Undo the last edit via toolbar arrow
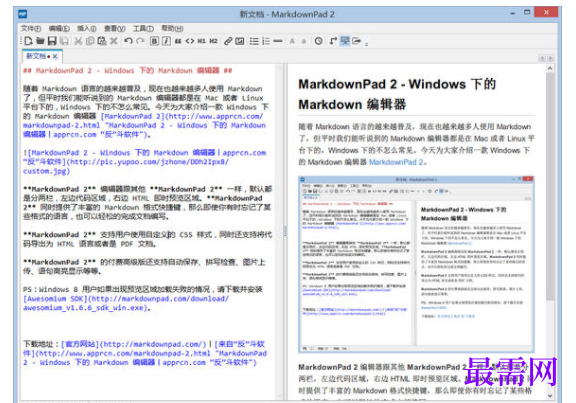Viewport: 576px width, 403px height. (128, 41)
